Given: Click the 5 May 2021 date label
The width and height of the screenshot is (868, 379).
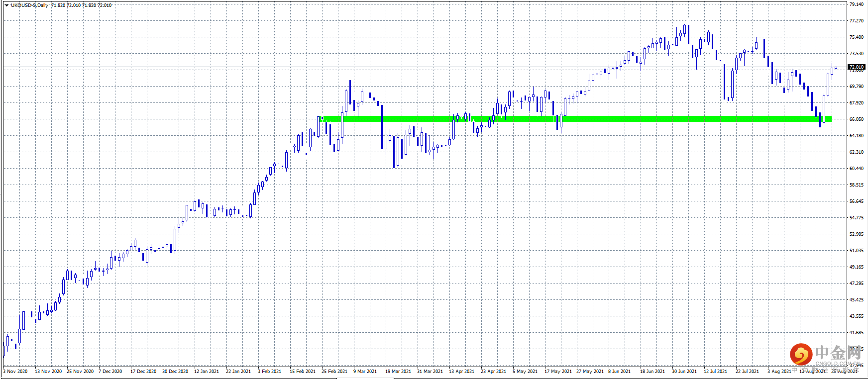Looking at the screenshot, I should [x=525, y=371].
